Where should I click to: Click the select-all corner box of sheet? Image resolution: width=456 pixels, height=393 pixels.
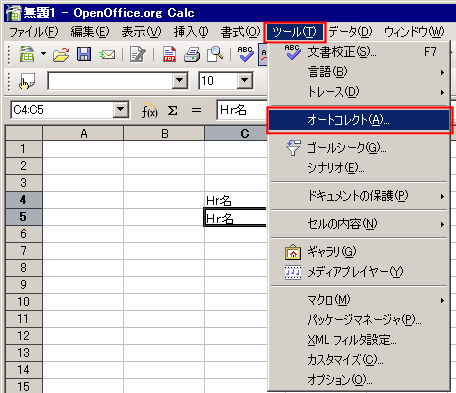coord(24,133)
